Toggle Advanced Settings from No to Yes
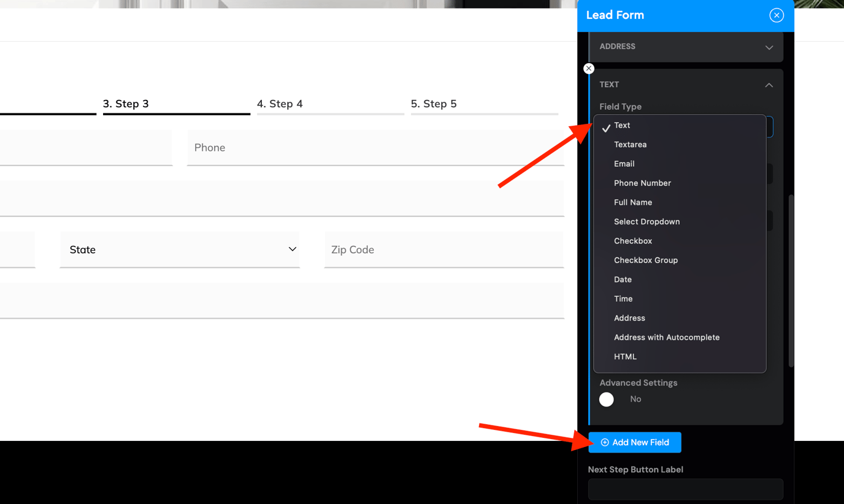 606,399
